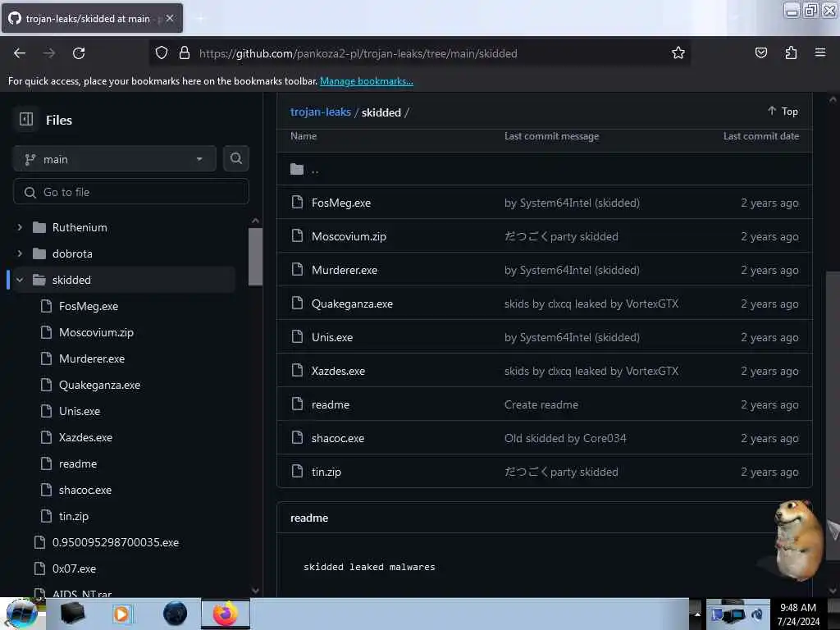Show hidden tray icons arrow
Screen dimensions: 840x630
pos(697,614)
